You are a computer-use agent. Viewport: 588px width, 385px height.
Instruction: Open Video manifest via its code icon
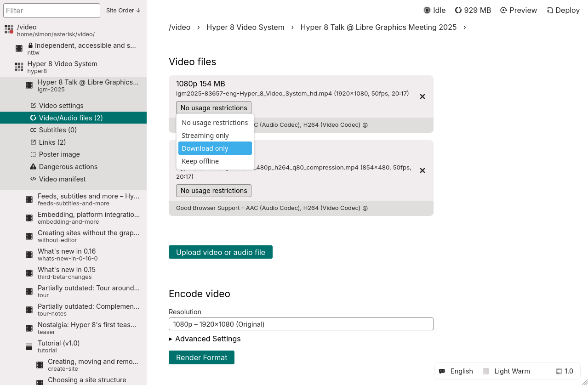pos(33,179)
